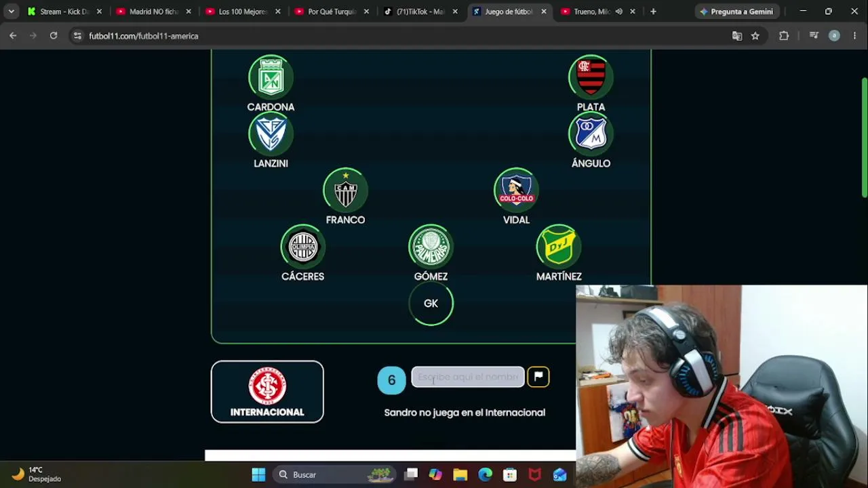Expand the tab search dropdown
The image size is (868, 488).
pyautogui.click(x=12, y=12)
